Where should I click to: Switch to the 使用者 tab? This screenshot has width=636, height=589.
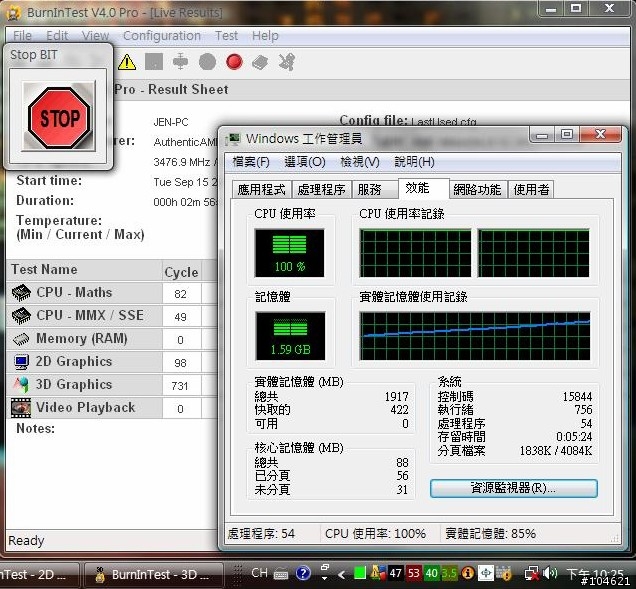531,189
